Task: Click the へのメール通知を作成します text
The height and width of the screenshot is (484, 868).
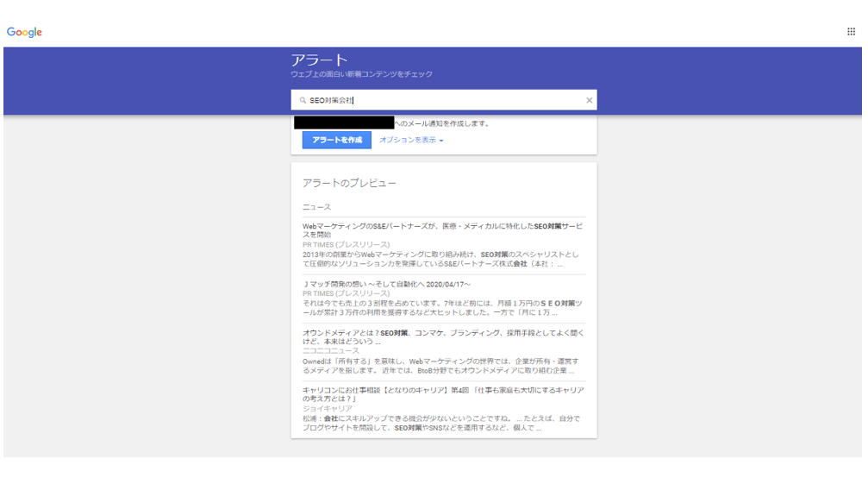Action: (x=442, y=123)
